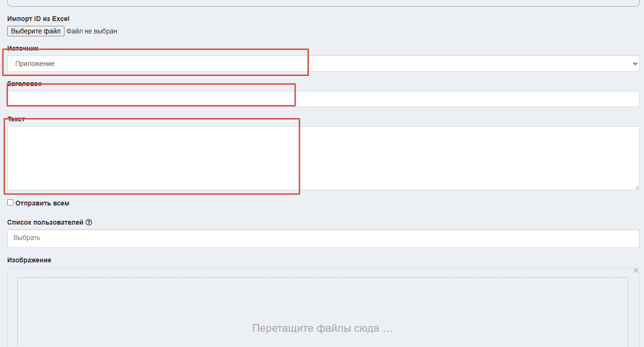644x347 pixels.
Task: Click the "Перетащите файлы сюда" drop zone
Action: (x=322, y=328)
